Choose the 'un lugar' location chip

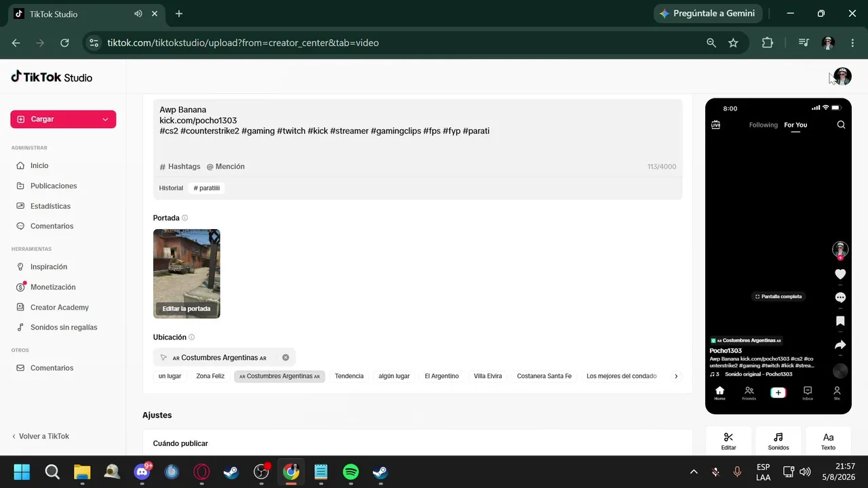coord(170,376)
